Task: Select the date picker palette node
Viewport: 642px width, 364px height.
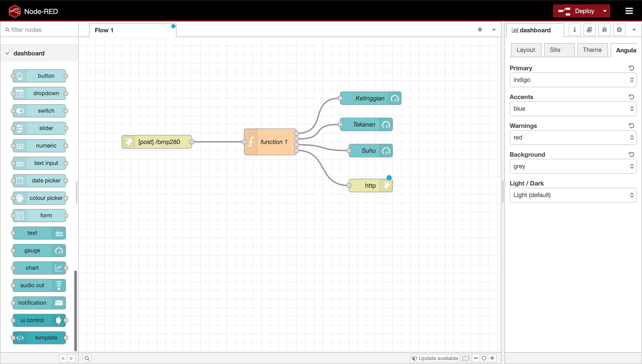Action: [39, 180]
